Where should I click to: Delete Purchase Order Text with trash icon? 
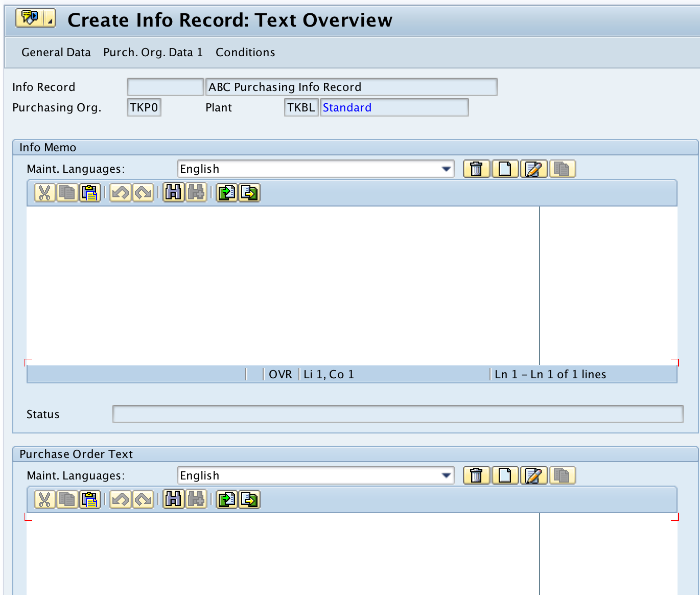476,475
